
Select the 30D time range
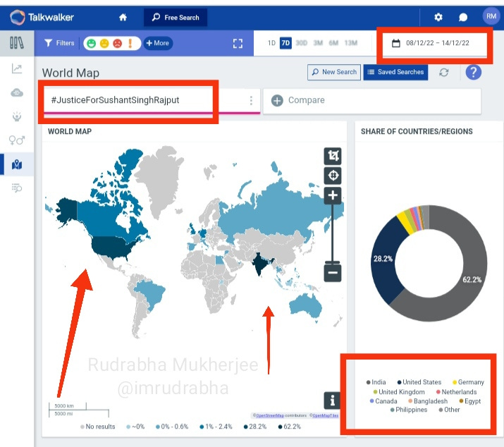[301, 43]
